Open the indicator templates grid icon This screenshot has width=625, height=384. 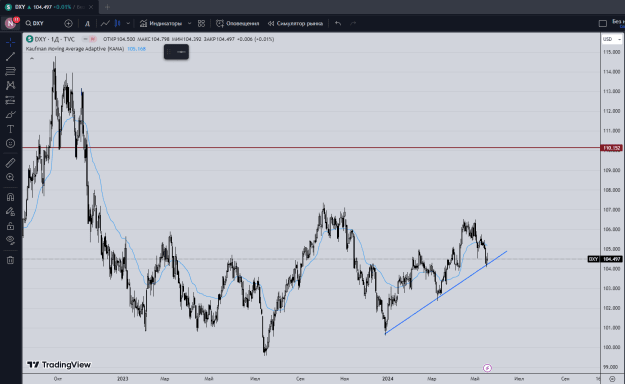[x=201, y=24]
